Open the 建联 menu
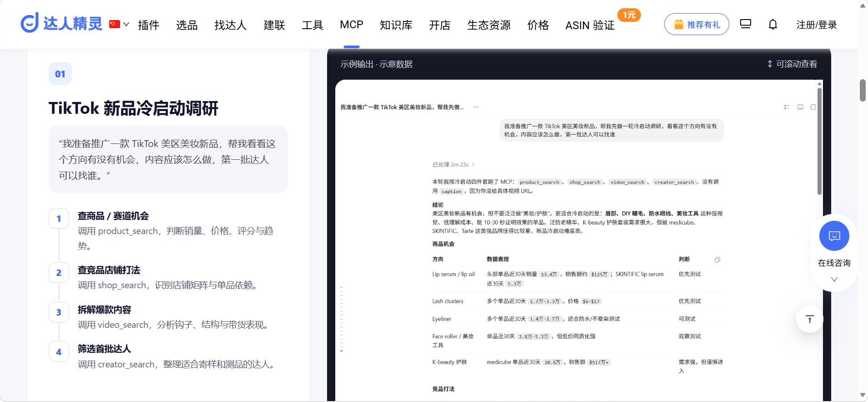 pos(274,25)
